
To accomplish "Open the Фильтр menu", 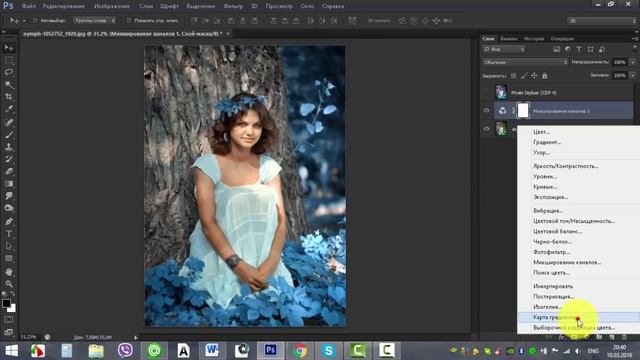I will (233, 6).
